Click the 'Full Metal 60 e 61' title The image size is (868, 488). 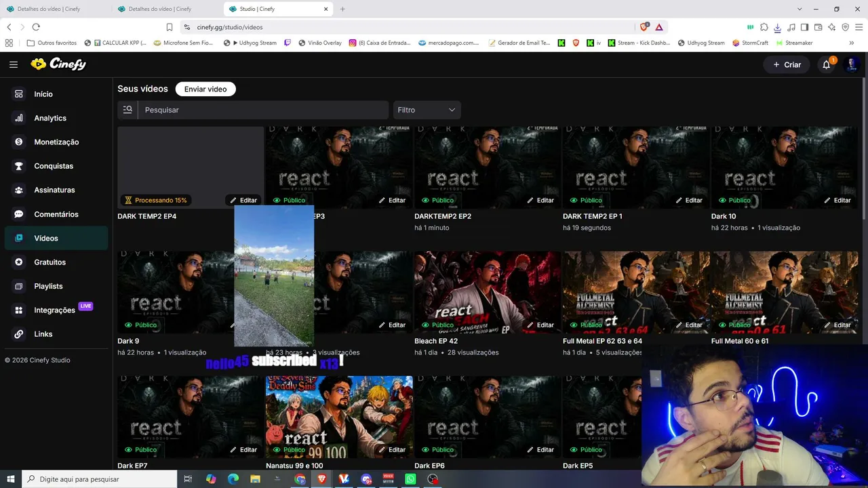point(740,341)
